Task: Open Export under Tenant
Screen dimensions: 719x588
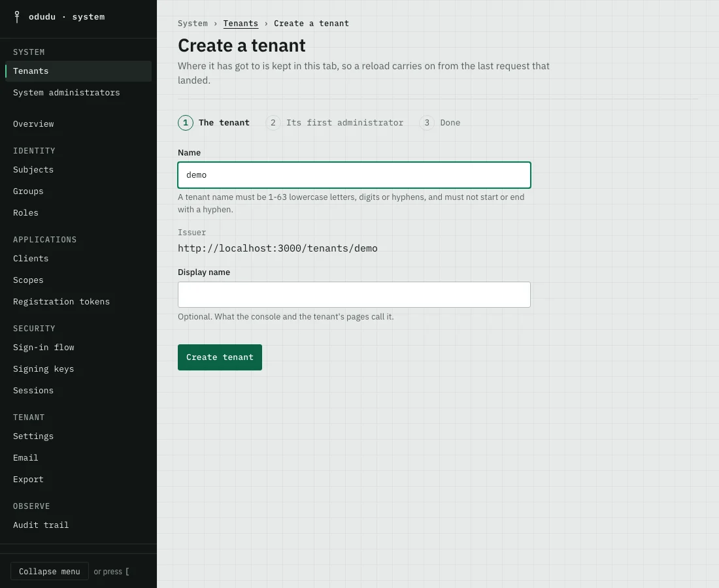Action: click(78, 480)
